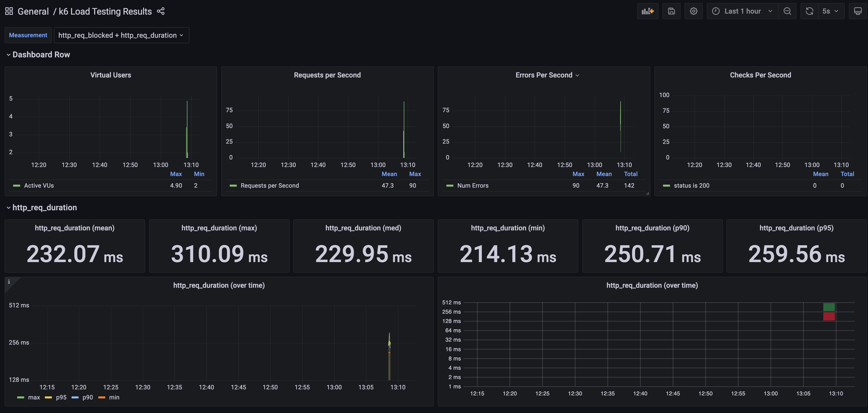Click the min legend color swatch
868x413 pixels.
coord(102,397)
